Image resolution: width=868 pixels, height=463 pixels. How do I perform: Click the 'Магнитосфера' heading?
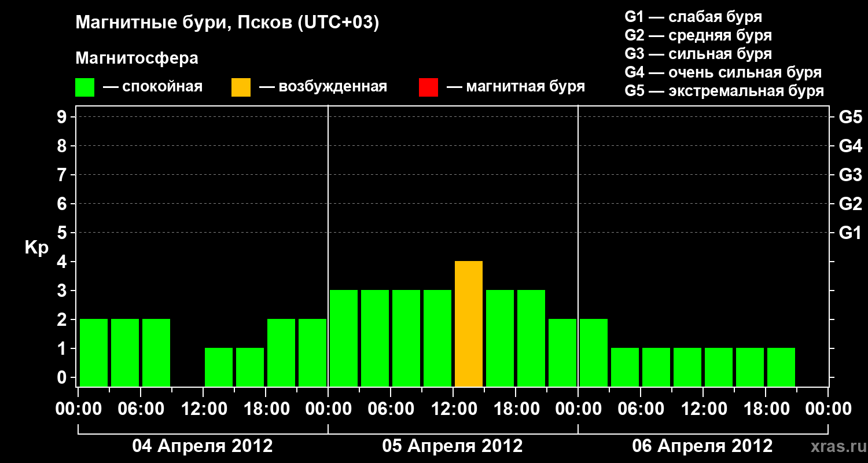pos(137,58)
